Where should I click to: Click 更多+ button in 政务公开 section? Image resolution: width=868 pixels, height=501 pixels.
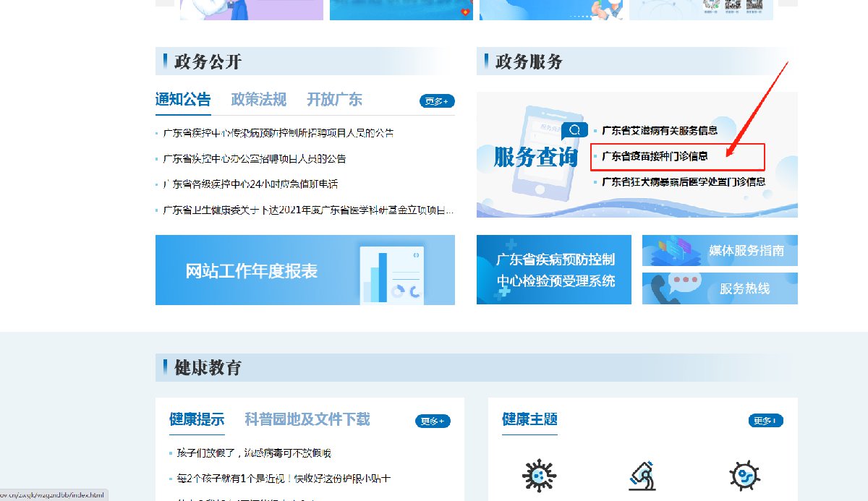click(x=437, y=101)
